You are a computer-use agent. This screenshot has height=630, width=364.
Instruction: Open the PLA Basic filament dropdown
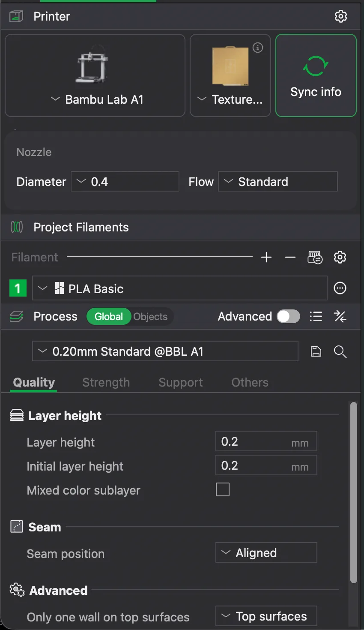pos(180,288)
